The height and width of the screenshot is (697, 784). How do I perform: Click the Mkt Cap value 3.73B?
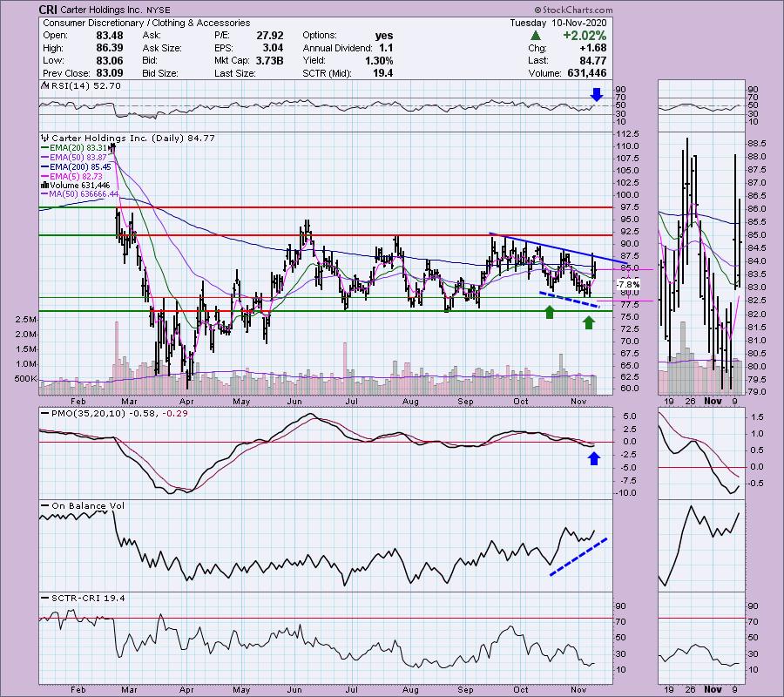pyautogui.click(x=270, y=60)
